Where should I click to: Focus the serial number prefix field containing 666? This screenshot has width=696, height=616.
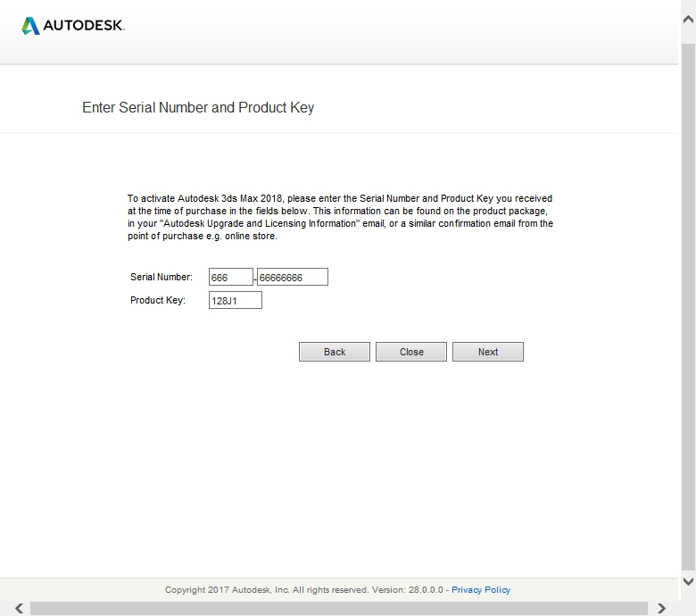(x=230, y=278)
